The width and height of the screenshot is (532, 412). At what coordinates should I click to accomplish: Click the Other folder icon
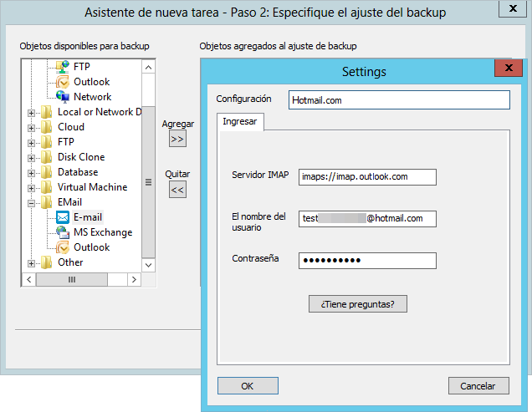47,262
